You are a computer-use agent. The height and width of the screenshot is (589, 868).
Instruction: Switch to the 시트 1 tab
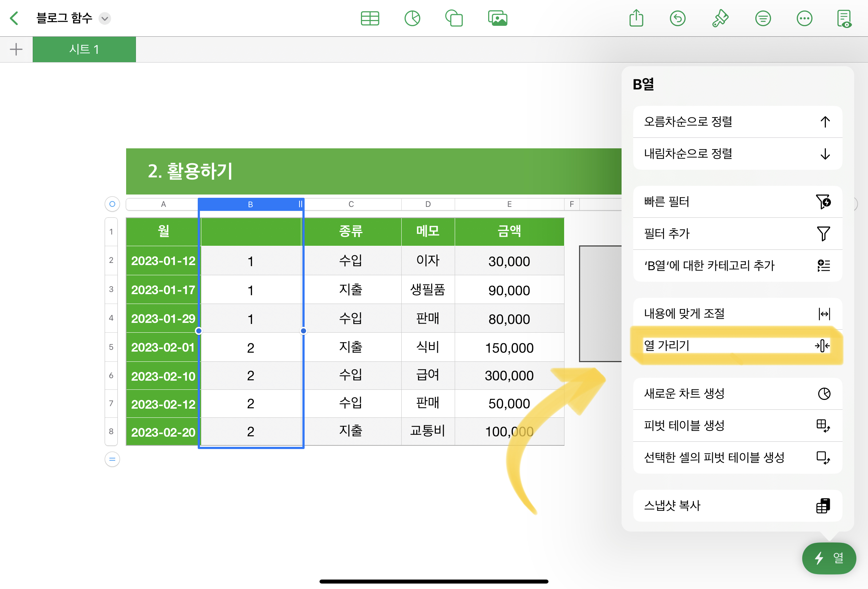[84, 49]
